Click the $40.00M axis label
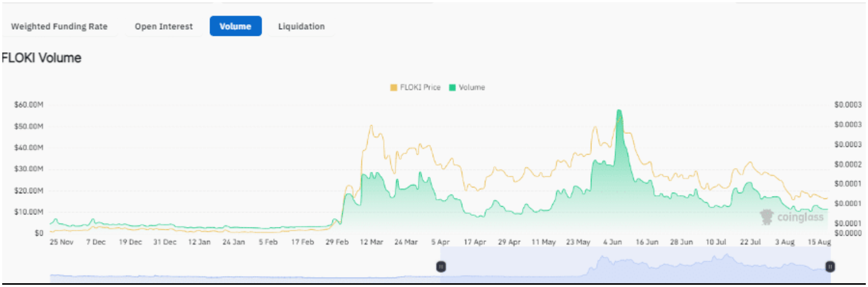This screenshot has height=287, width=868. pos(29,148)
